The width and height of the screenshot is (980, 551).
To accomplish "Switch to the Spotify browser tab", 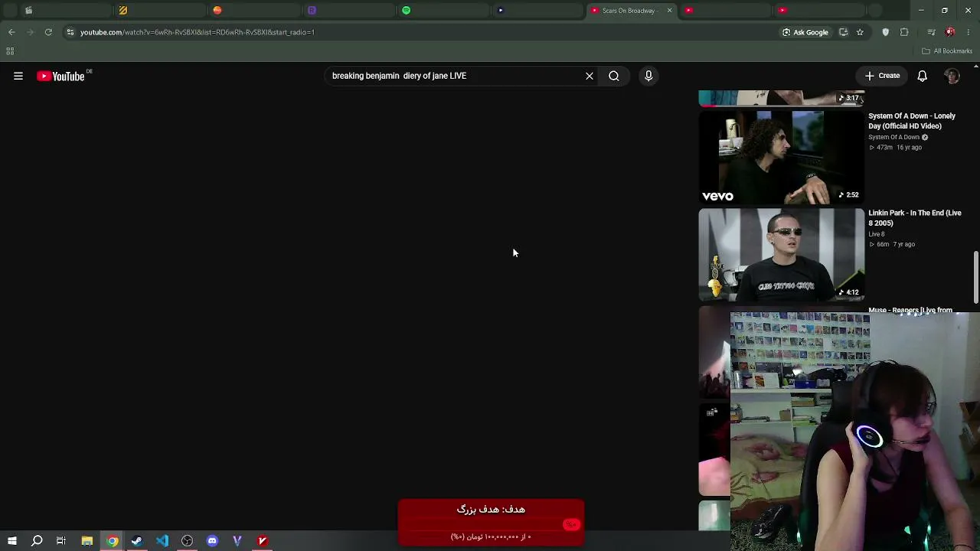I will [x=444, y=11].
